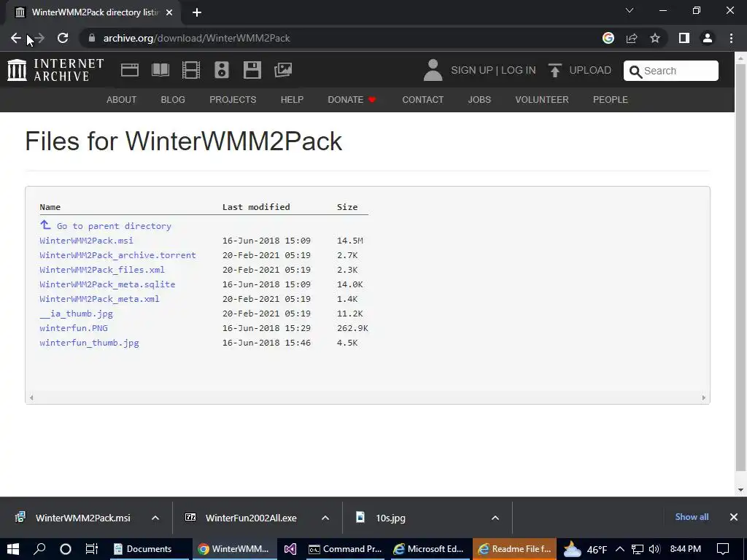Close the WinterWMM2Pack directory listing tab
747x560 pixels.
[x=169, y=12]
